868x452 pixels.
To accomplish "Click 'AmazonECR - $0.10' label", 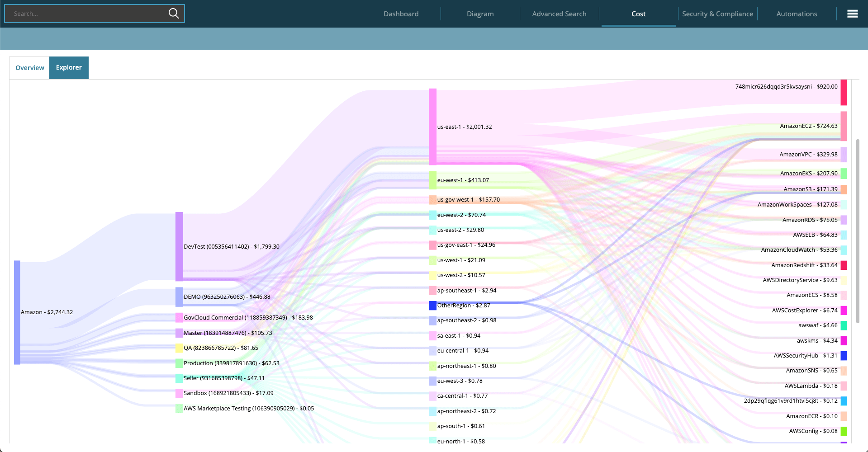I will tap(811, 416).
